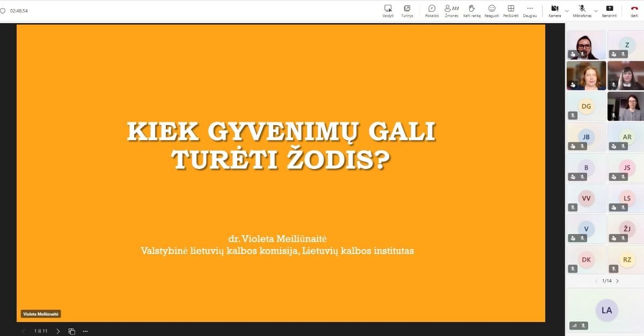Raise hand with Kelti ranką
The image size is (644, 336).
(472, 11)
